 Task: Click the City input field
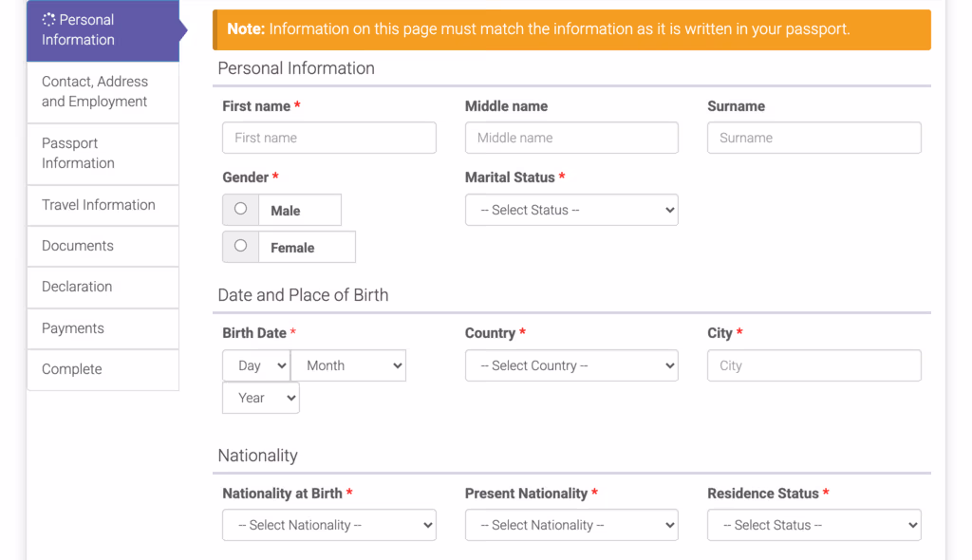click(813, 365)
